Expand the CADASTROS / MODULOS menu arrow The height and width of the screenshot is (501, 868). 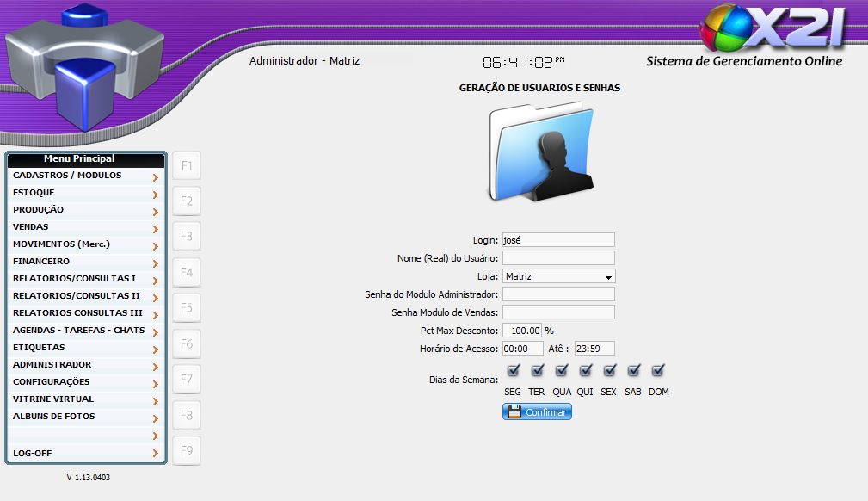pyautogui.click(x=155, y=177)
